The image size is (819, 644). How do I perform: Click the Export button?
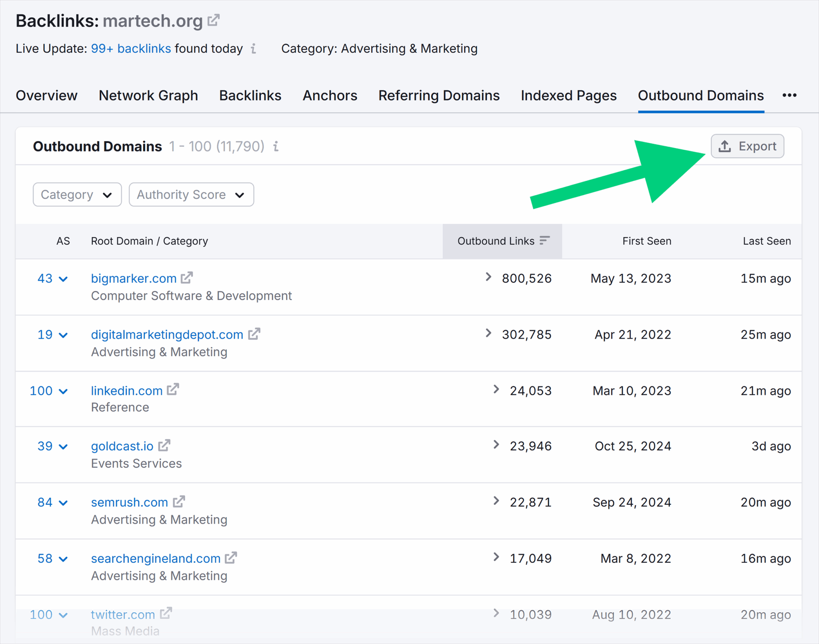click(x=747, y=146)
